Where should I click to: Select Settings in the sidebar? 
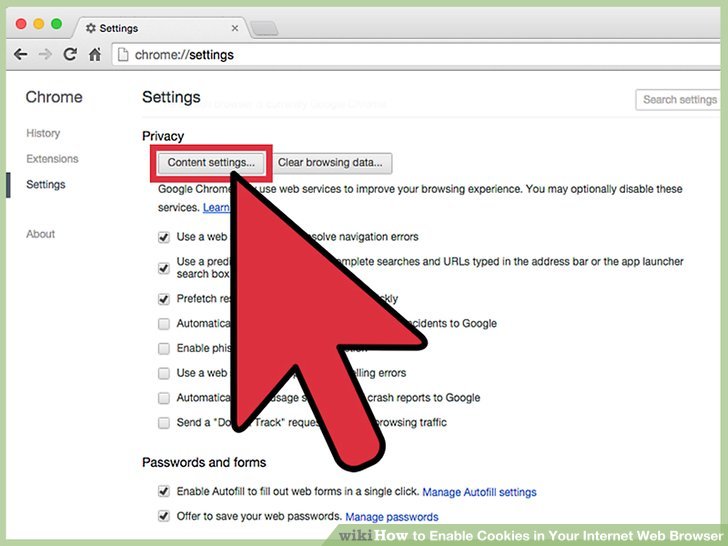tap(46, 184)
